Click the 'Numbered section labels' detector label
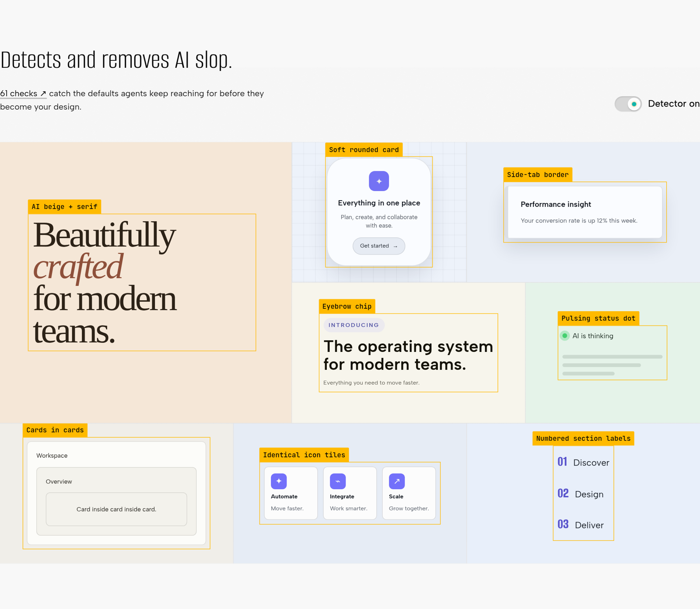The image size is (700, 609). coord(583,438)
